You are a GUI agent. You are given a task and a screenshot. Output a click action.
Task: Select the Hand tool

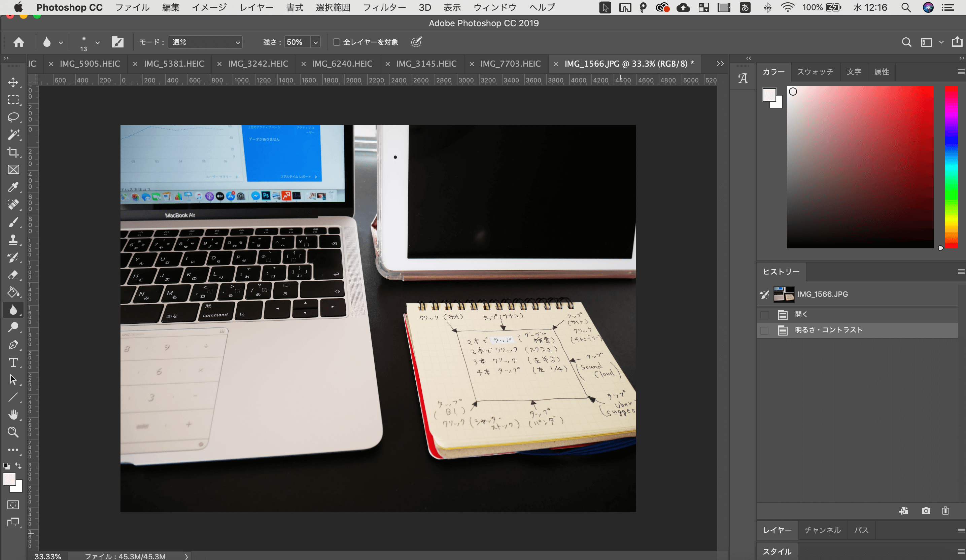pyautogui.click(x=13, y=415)
